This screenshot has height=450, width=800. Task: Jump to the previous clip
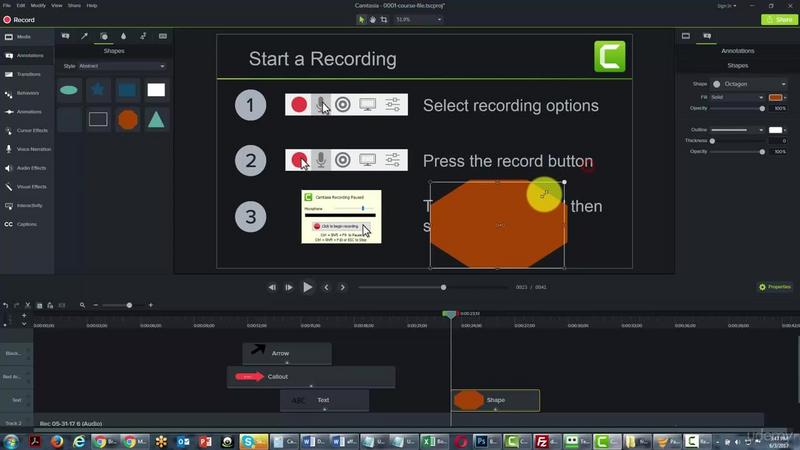pyautogui.click(x=272, y=288)
